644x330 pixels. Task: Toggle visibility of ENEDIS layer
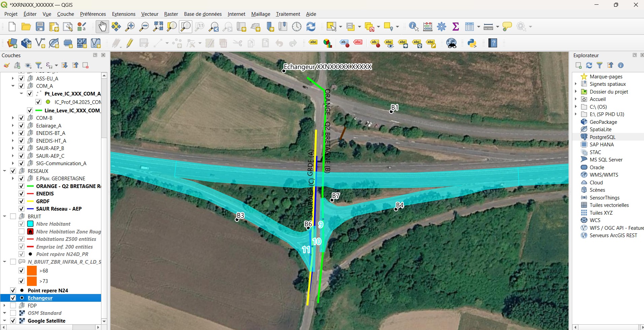[21, 194]
